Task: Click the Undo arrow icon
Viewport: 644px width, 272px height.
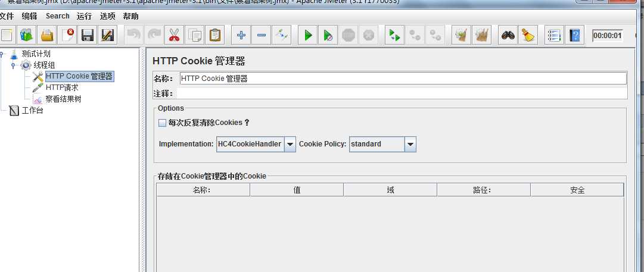Action: 134,35
